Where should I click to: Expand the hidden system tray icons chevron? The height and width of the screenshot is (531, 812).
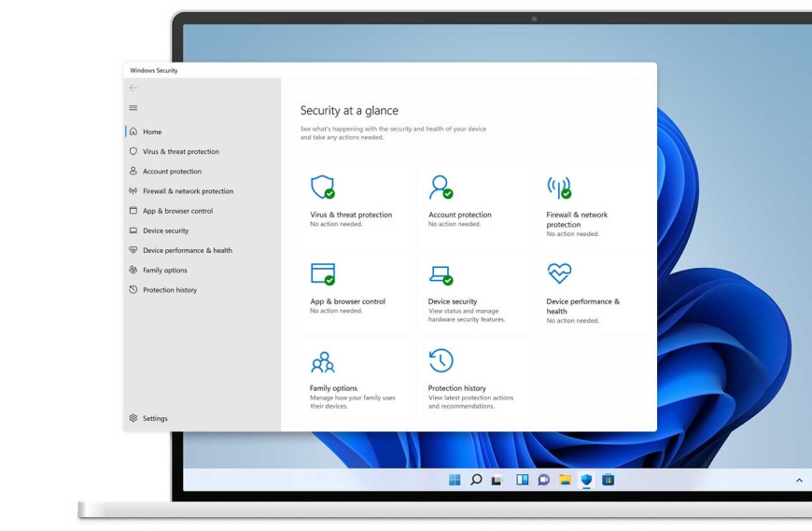pyautogui.click(x=799, y=481)
